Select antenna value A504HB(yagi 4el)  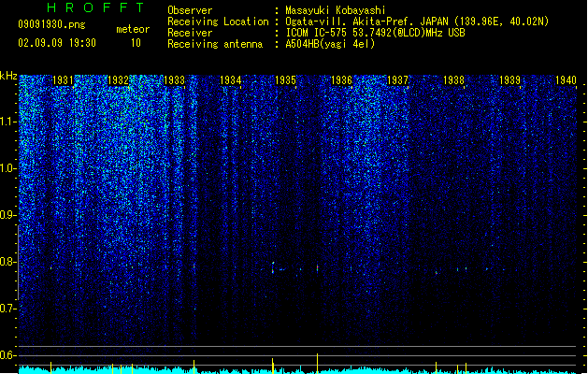tap(330, 44)
